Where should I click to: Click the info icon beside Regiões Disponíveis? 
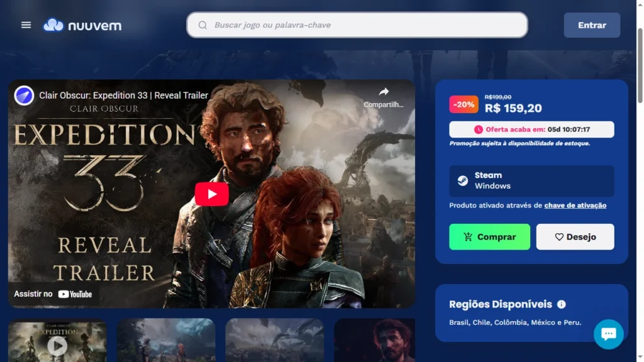point(562,304)
